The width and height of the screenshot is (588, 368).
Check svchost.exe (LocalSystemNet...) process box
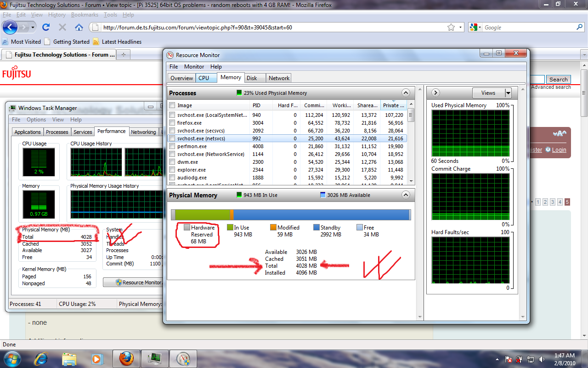pyautogui.click(x=172, y=115)
